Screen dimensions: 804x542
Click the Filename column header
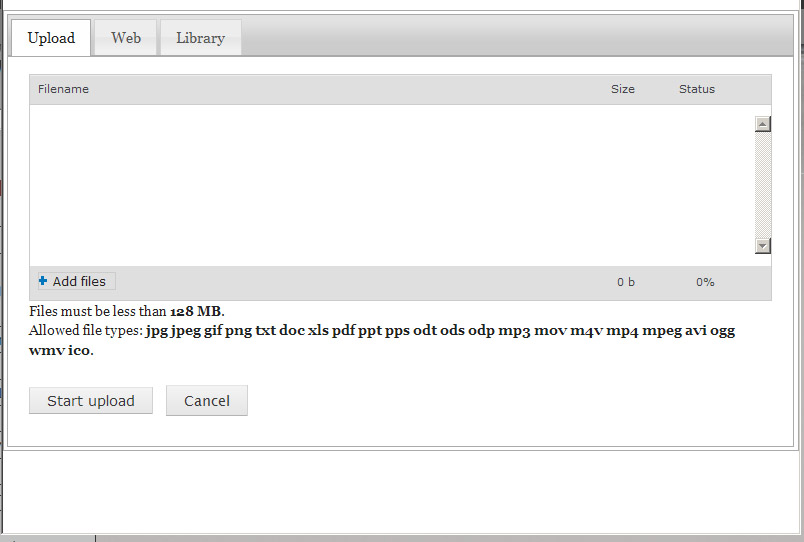click(x=63, y=89)
